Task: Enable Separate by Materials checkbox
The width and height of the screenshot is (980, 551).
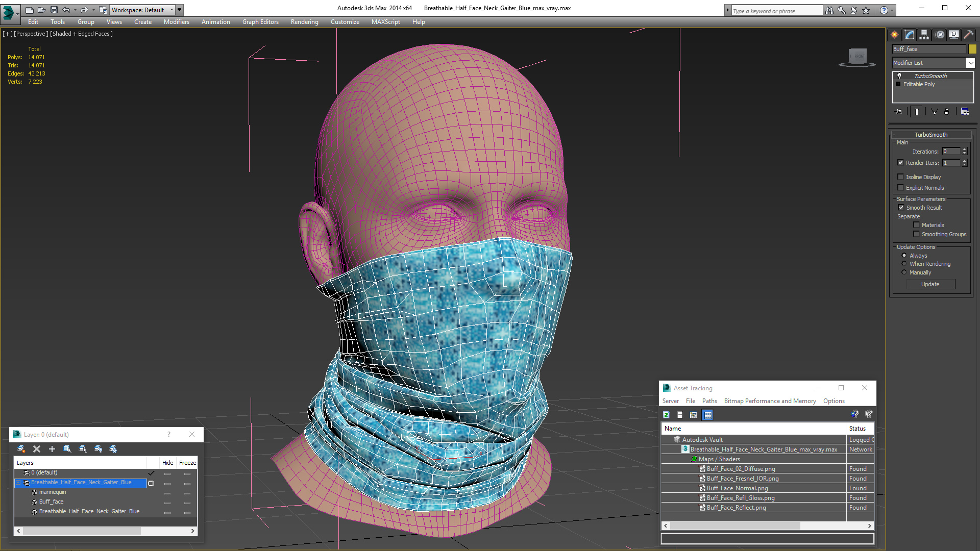Action: (916, 225)
